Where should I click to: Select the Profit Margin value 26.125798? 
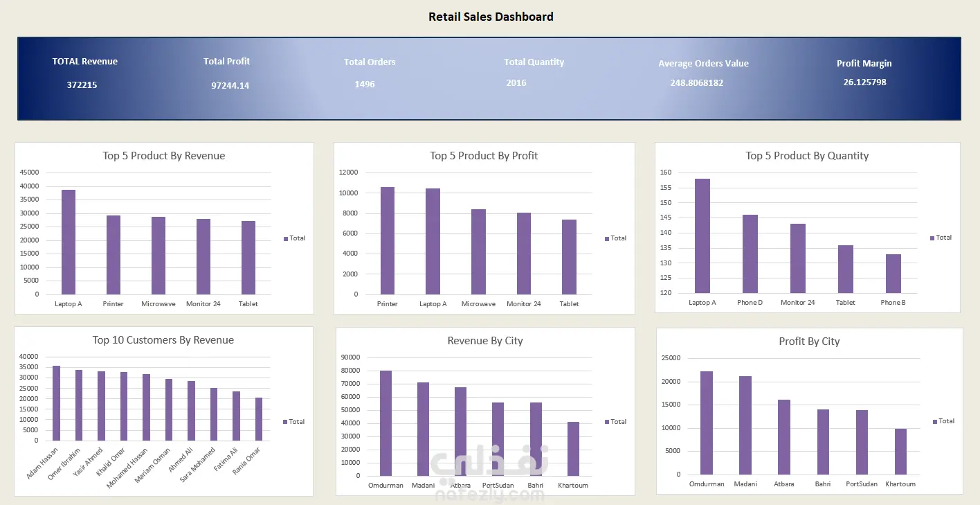[x=865, y=82]
